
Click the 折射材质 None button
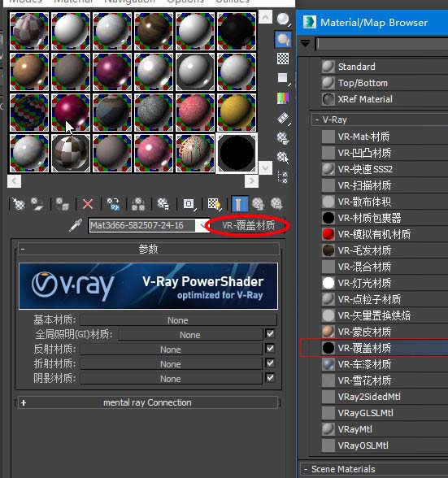point(171,364)
